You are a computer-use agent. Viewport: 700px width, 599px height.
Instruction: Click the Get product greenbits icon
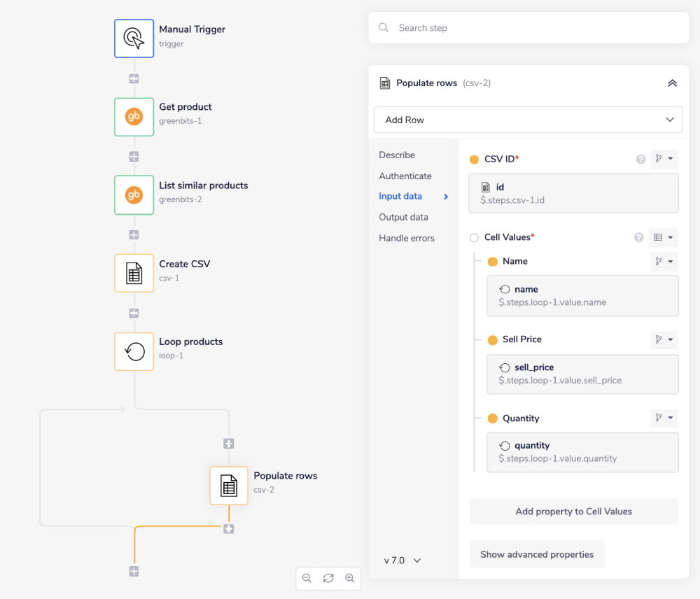pos(134,116)
